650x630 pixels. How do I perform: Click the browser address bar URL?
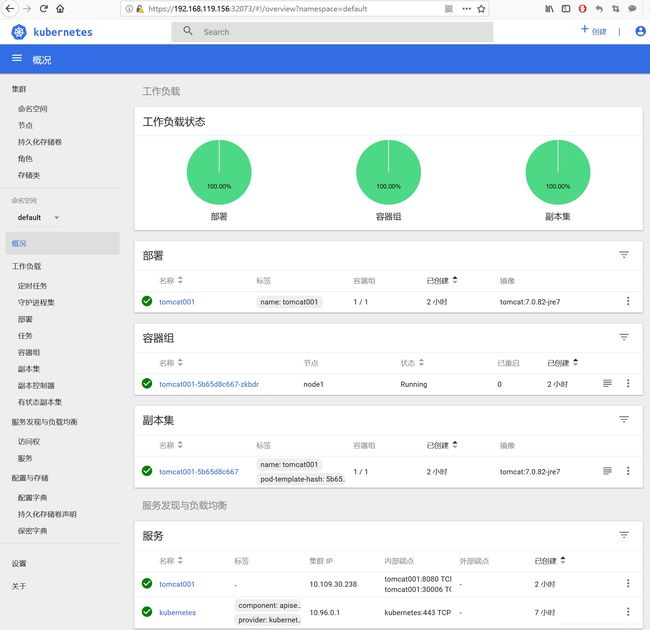coord(257,9)
